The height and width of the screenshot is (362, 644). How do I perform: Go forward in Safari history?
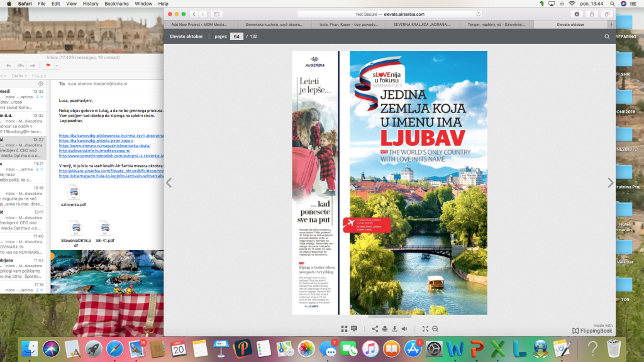(x=203, y=14)
